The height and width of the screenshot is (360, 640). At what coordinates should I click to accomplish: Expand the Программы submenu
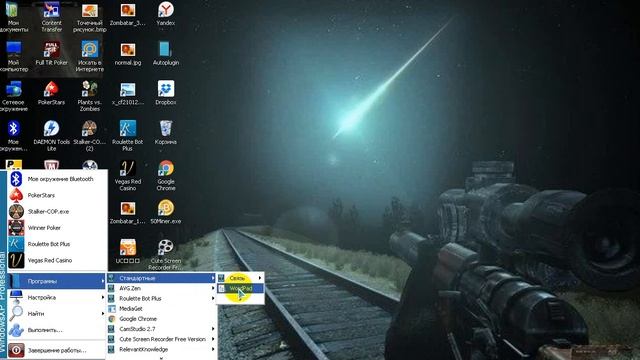(57, 281)
